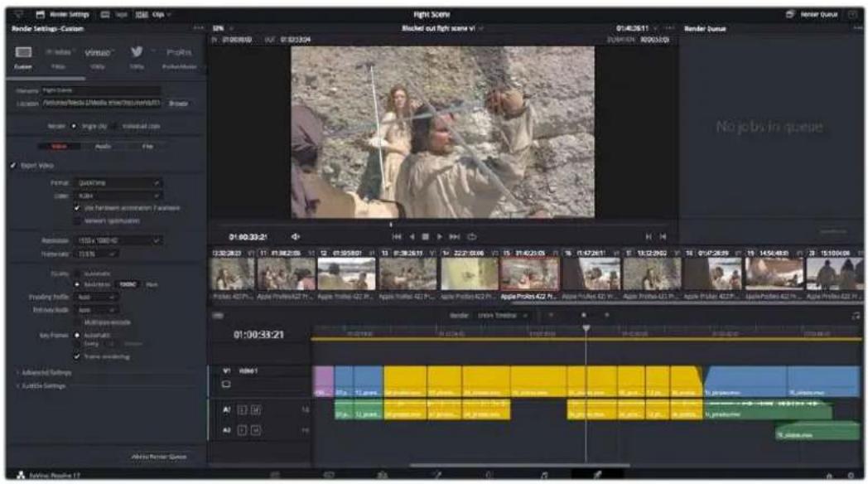Select clip 12 beach thumbnail
Image resolution: width=868 pixels, height=484 pixels.
click(x=346, y=273)
